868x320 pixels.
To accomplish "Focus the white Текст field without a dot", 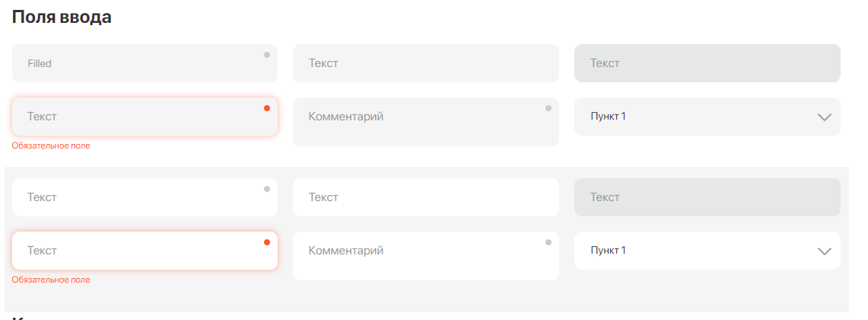I will 425,197.
